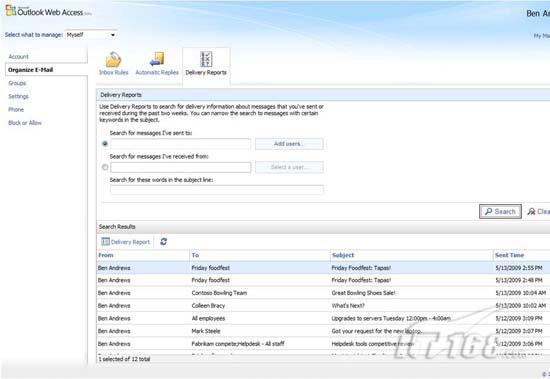Select the 'Great Bowling Shoes Sale!' message
The image size is (550, 379).
[323, 293]
